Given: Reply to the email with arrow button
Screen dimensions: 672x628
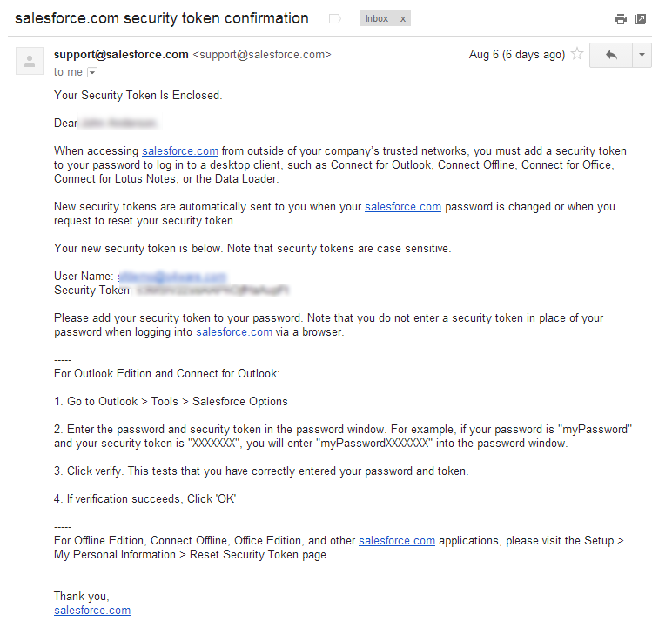Looking at the screenshot, I should tap(611, 55).
